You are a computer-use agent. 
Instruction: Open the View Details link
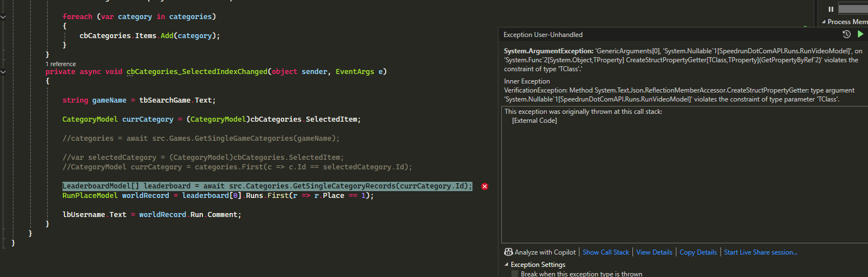(654, 252)
